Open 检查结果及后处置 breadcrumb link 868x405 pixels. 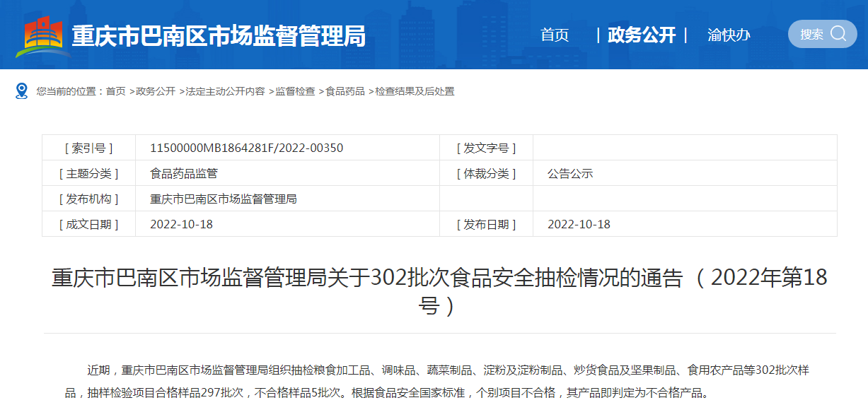[x=415, y=91]
